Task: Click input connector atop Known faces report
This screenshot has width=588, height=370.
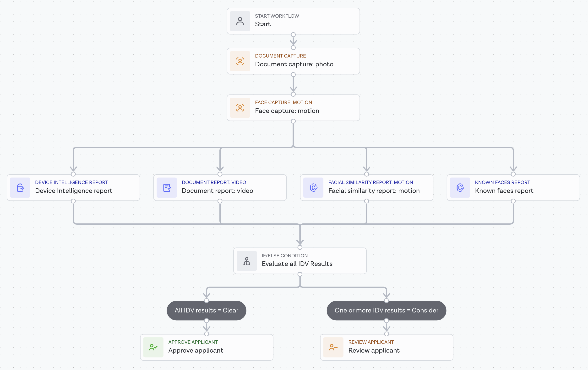Action: (513, 174)
